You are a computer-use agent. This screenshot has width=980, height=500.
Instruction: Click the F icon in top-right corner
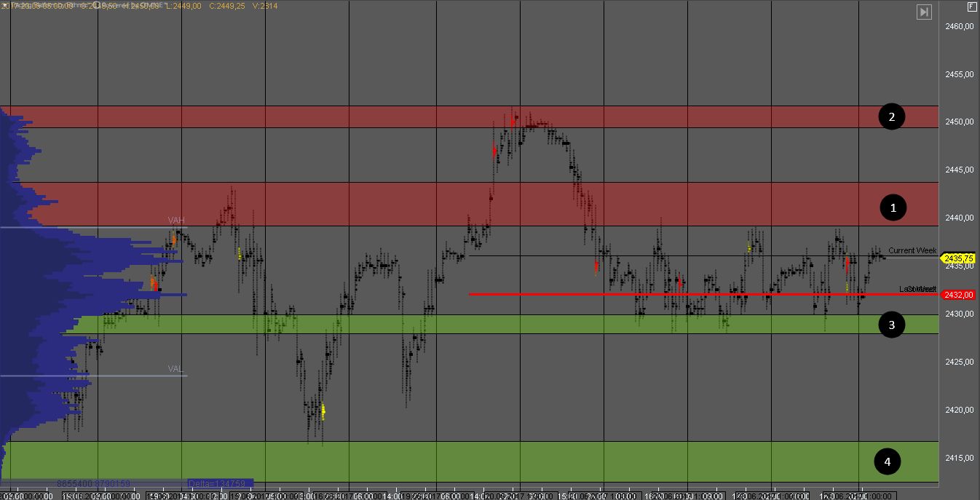click(x=971, y=8)
